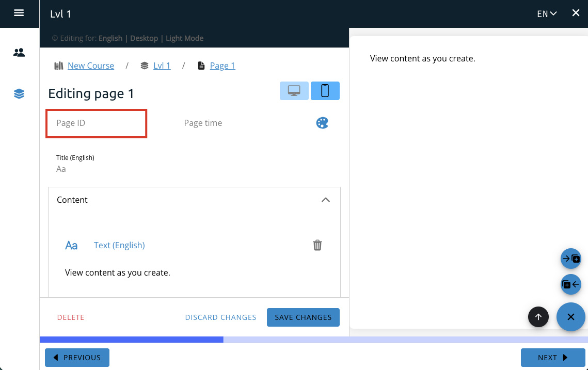Click the copy-to-right floating icon

tap(571, 259)
